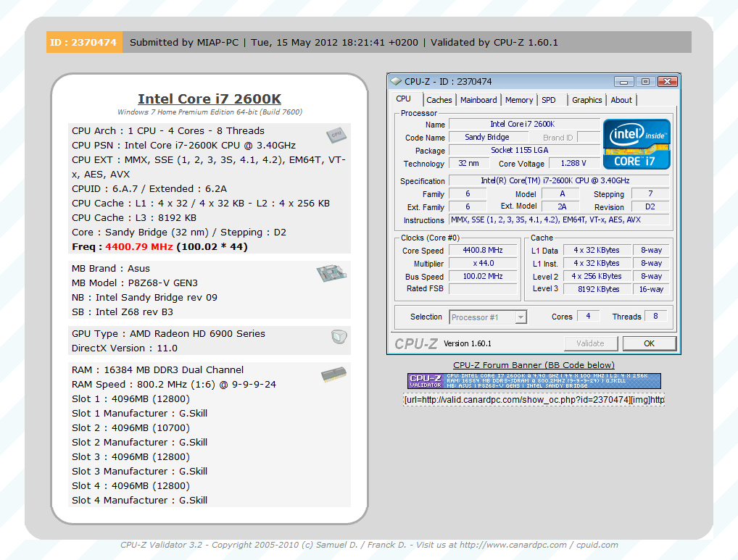Click the CPU-Z title bar icon
738x560 pixels.
(396, 82)
